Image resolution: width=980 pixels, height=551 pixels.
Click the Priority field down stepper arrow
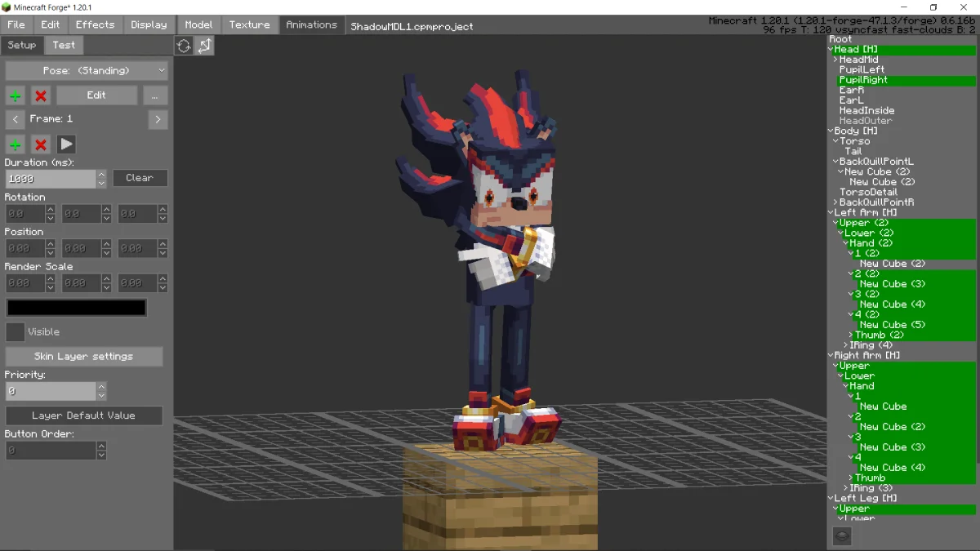[x=101, y=396]
